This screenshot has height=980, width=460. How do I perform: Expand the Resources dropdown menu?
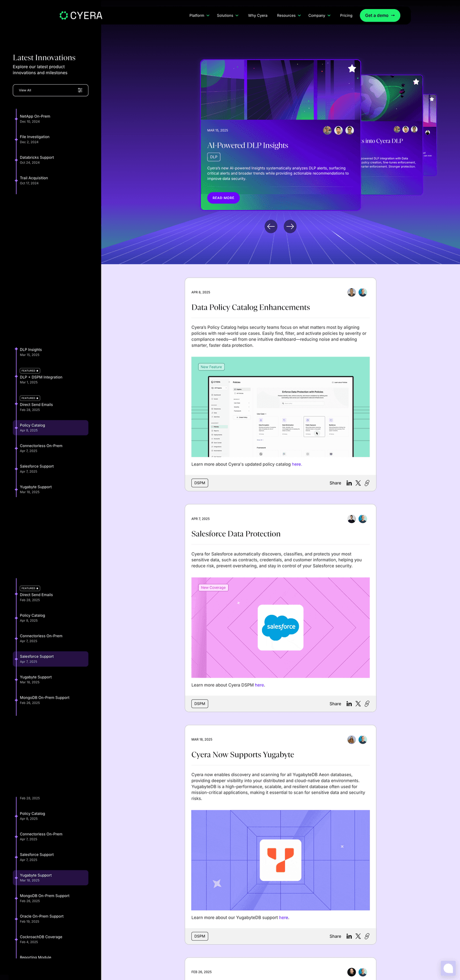[x=289, y=15]
